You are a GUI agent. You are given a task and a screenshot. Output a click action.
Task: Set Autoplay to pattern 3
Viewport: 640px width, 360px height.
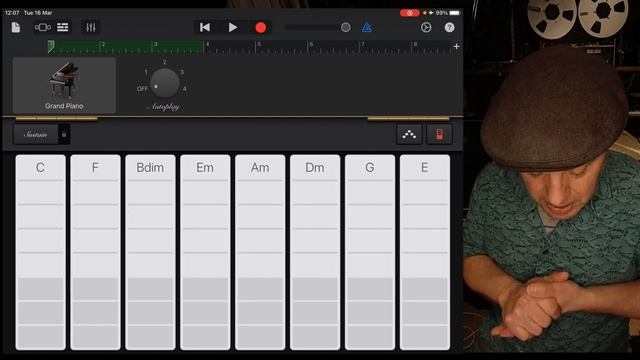(182, 72)
